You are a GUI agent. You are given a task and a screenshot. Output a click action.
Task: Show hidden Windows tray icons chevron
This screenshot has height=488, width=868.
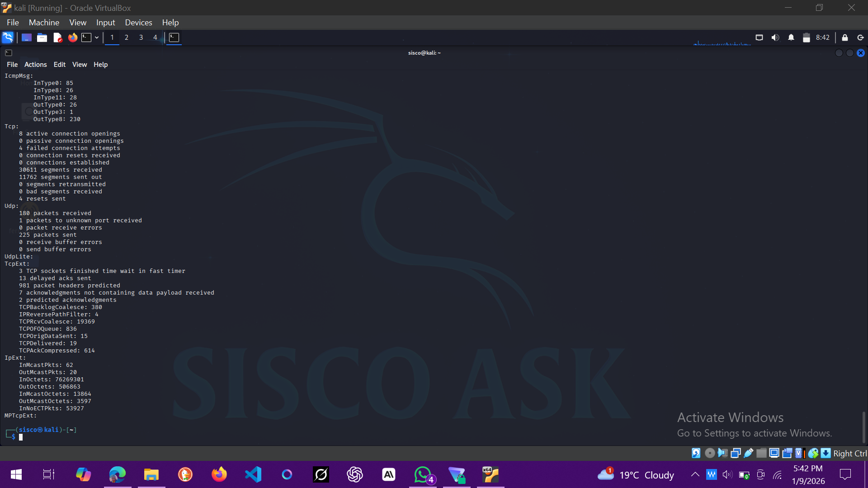[x=695, y=474]
